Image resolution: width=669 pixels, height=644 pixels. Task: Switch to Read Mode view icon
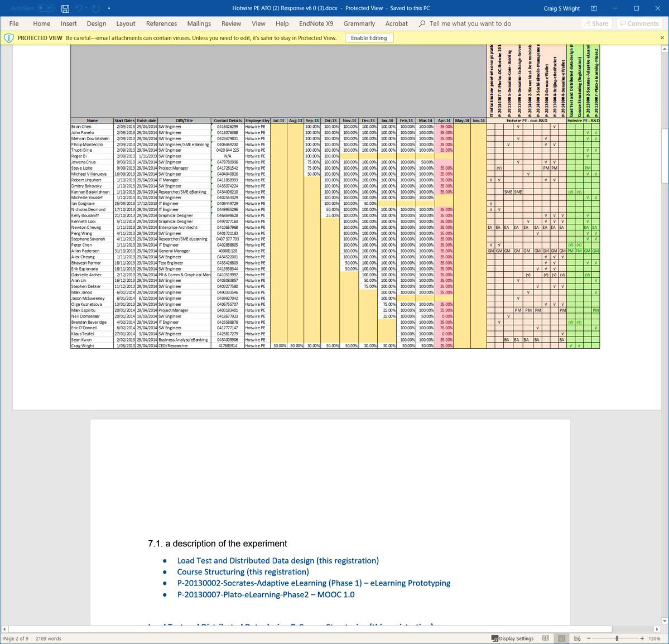coord(545,638)
